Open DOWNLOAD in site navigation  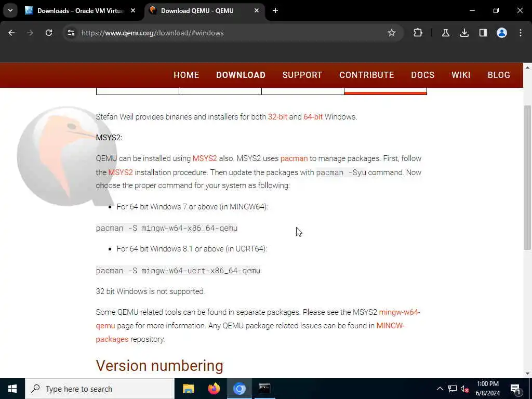[x=241, y=75]
